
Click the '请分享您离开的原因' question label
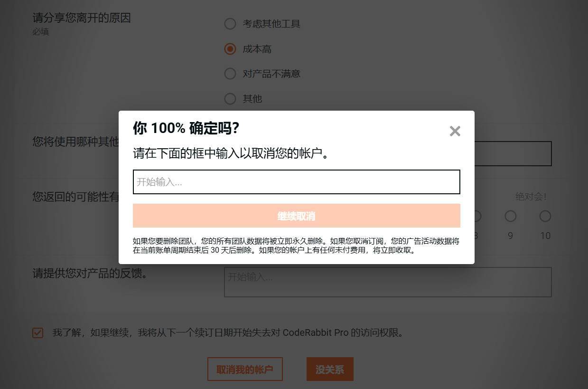[x=82, y=18]
